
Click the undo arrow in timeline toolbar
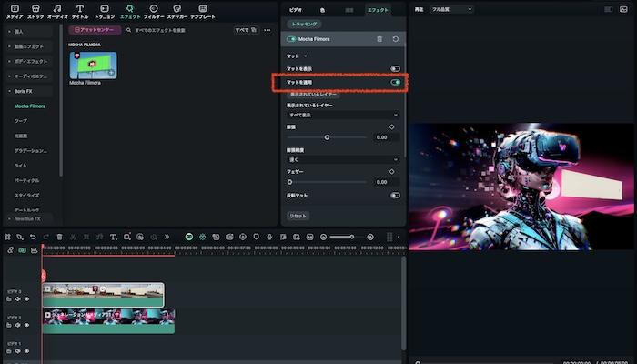click(33, 237)
